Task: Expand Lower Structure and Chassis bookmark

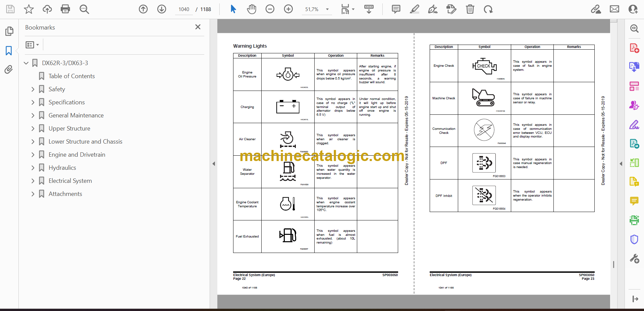Action: (x=33, y=142)
